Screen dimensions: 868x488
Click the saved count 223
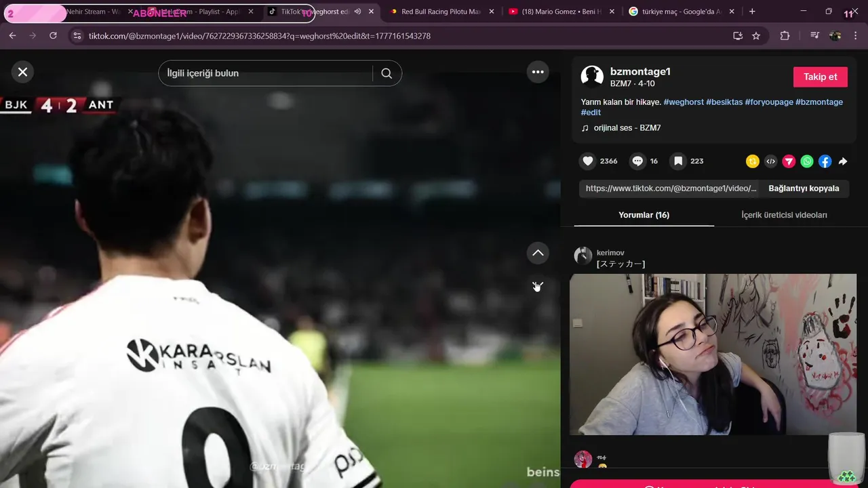697,161
